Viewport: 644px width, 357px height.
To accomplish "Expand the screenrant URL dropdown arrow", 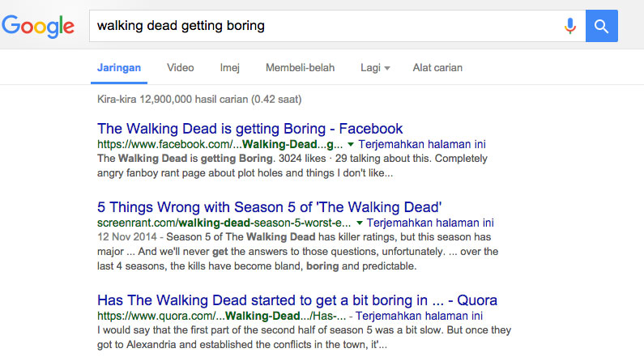I will click(x=360, y=223).
